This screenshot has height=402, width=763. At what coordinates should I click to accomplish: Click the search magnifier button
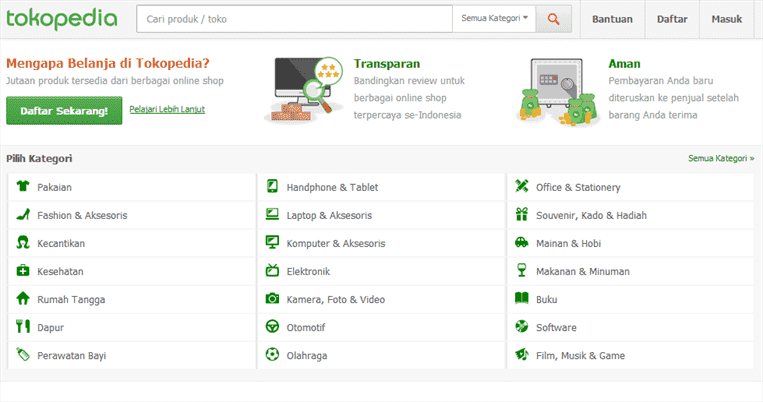(553, 19)
